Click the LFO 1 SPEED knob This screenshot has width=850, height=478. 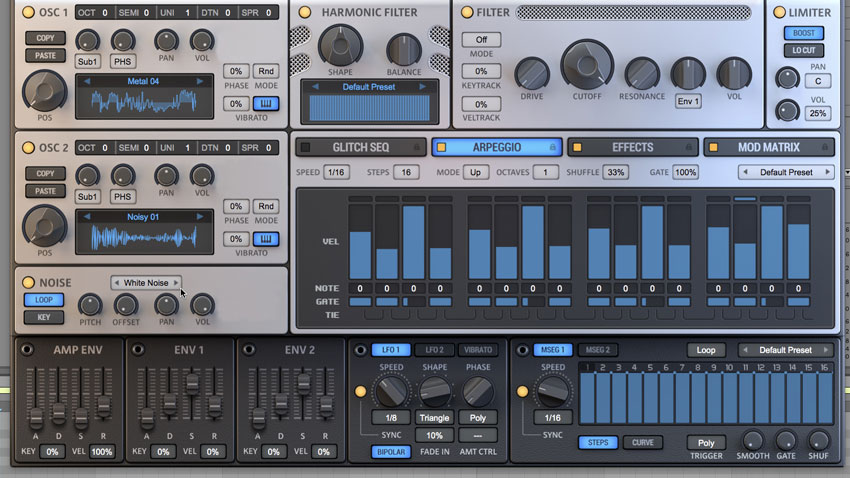click(391, 391)
